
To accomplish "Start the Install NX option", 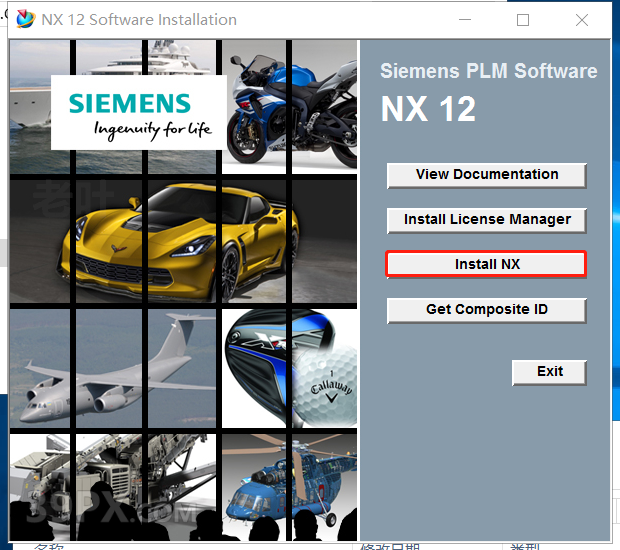I will click(x=486, y=264).
